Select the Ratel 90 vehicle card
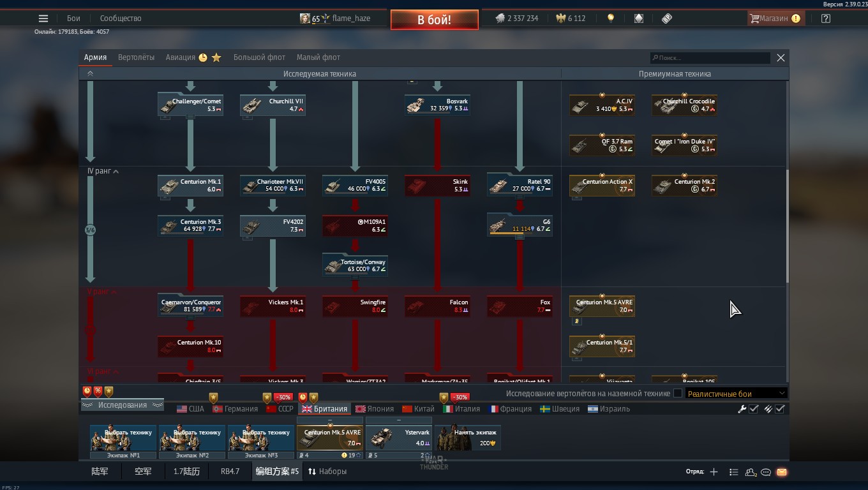This screenshot has width=868, height=490. 520,185
